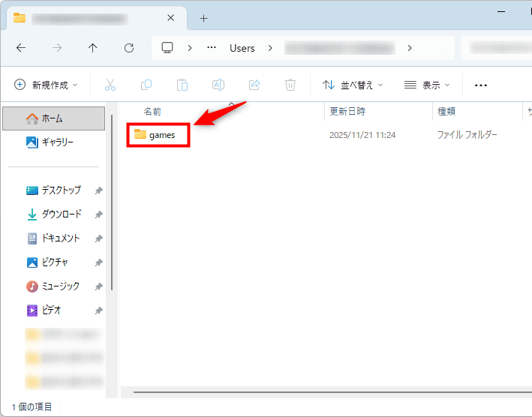
Task: Open ピクチャ quick access folder
Action: 47,262
